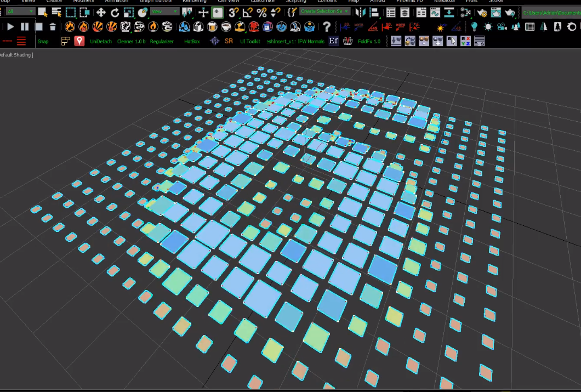Open the Customize menu
This screenshot has height=392, width=581.
point(263,2)
